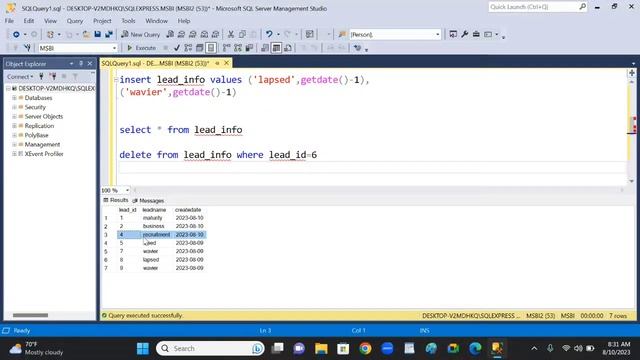The image size is (640, 360).
Task: Collapse the DESKTOP-V2MDHKQ server node
Action: coord(8,89)
